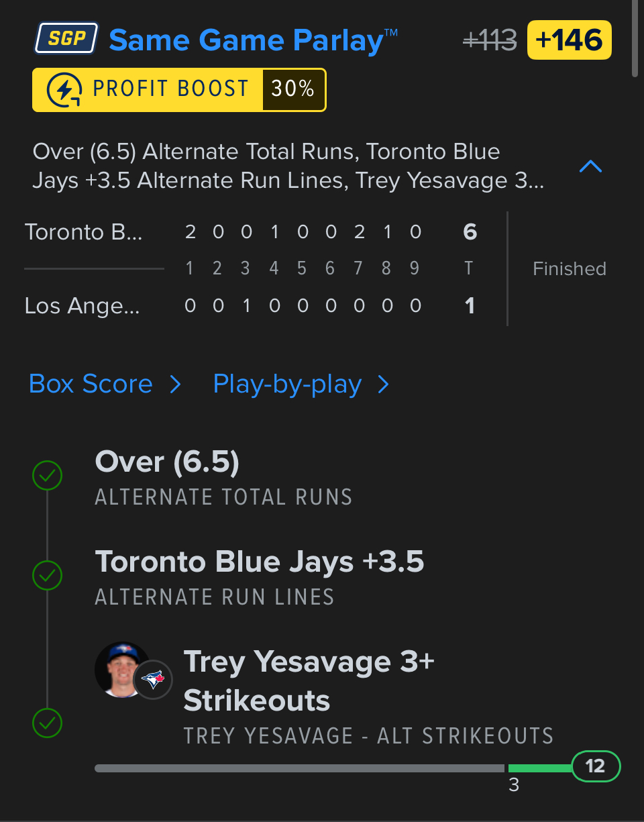This screenshot has width=644, height=822.
Task: Click Trey Yesavage player headshot
Action: click(121, 668)
